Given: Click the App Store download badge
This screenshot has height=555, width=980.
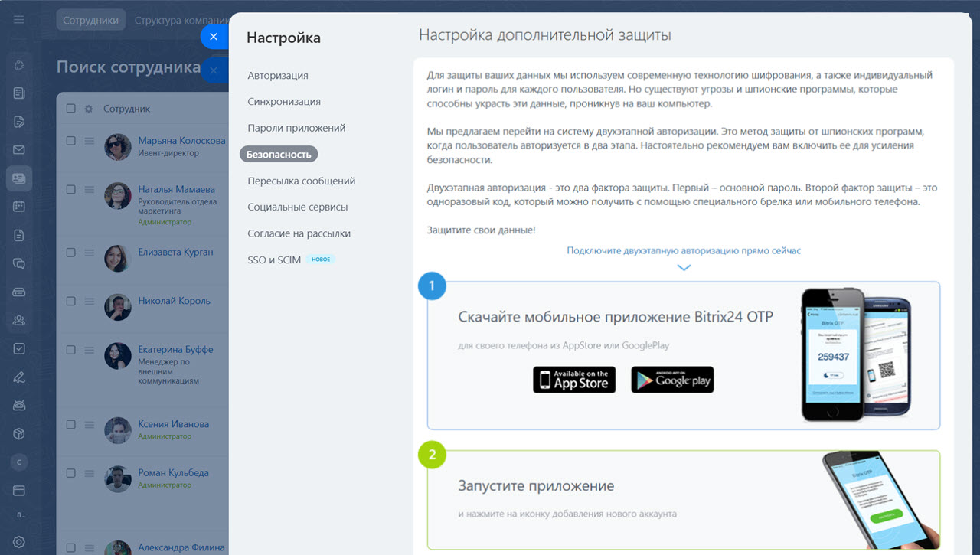Looking at the screenshot, I should (573, 379).
